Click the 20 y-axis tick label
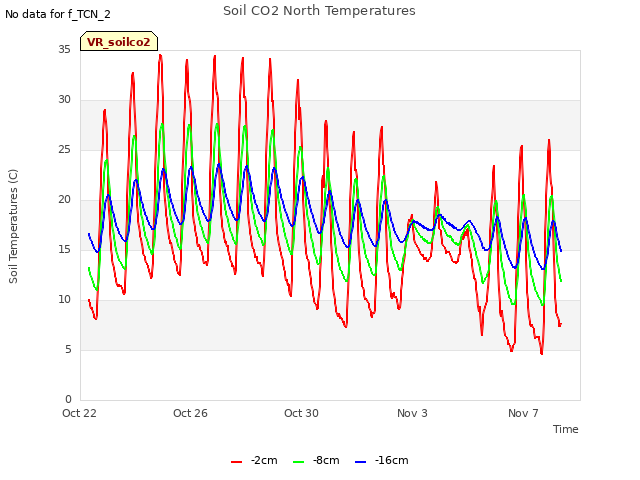 (x=64, y=200)
